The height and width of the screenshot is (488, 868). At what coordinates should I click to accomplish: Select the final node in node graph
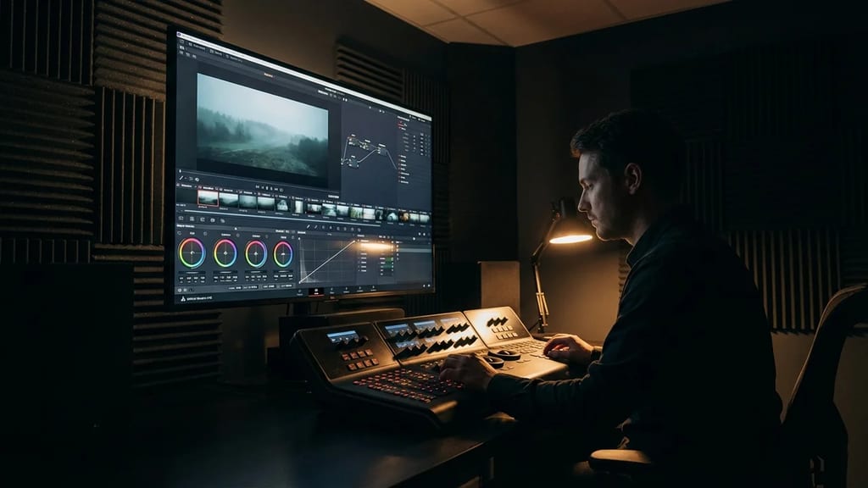(382, 151)
